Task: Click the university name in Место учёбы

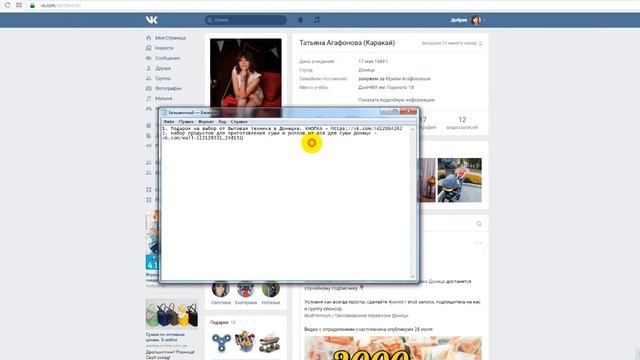Action: click(386, 87)
